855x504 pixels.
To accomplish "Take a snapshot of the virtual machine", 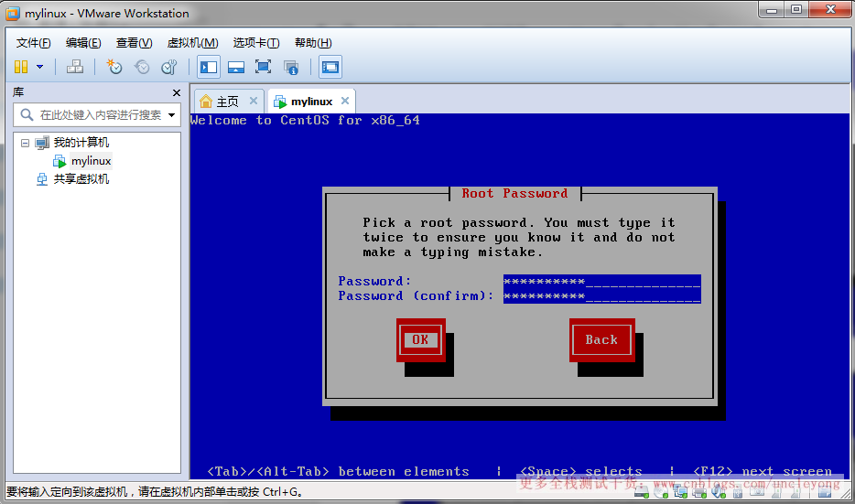I will pyautogui.click(x=114, y=67).
